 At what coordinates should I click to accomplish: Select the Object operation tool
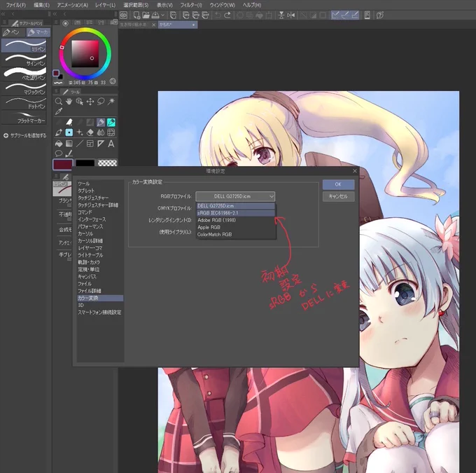(x=80, y=101)
